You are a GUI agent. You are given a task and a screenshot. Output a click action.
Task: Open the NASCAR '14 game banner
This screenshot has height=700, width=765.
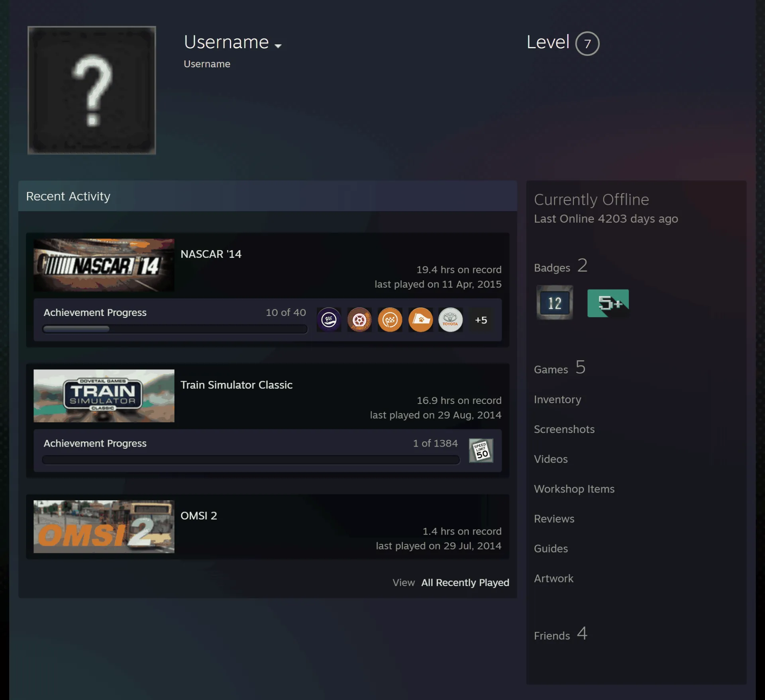(x=104, y=265)
